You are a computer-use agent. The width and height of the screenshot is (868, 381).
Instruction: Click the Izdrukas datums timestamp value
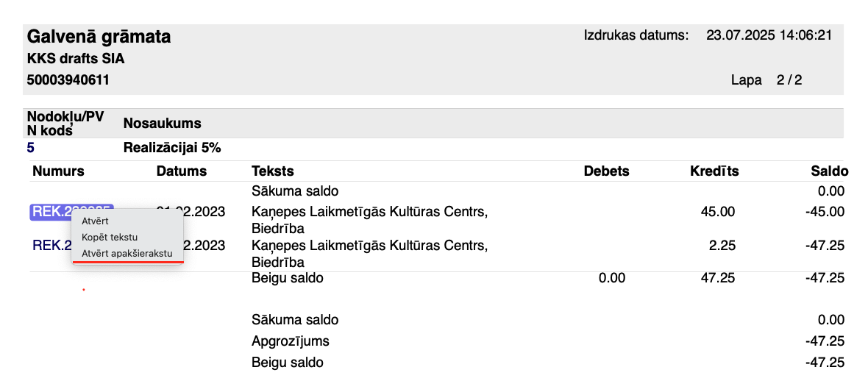[x=769, y=35]
